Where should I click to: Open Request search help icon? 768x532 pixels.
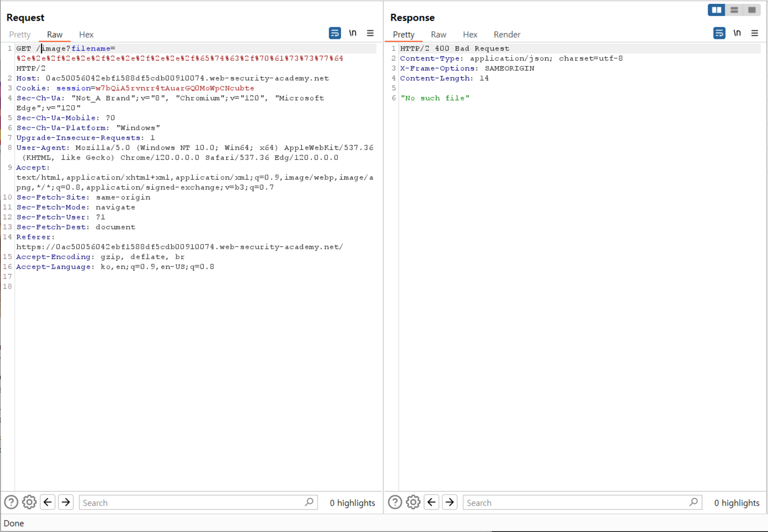(x=11, y=502)
